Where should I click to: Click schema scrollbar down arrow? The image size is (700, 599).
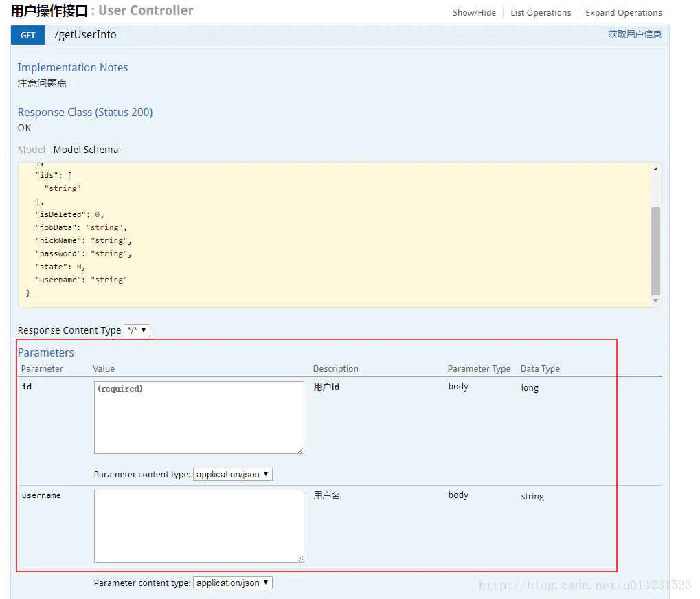coord(655,301)
